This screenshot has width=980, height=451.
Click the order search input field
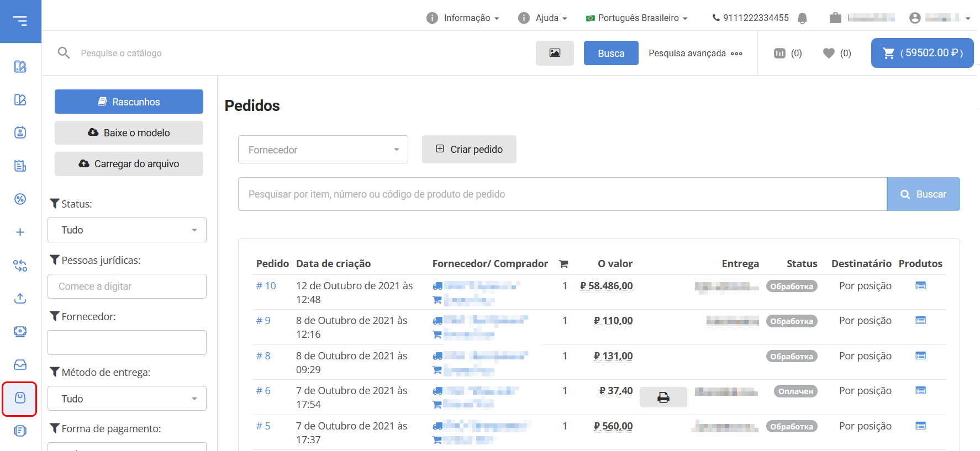(562, 194)
